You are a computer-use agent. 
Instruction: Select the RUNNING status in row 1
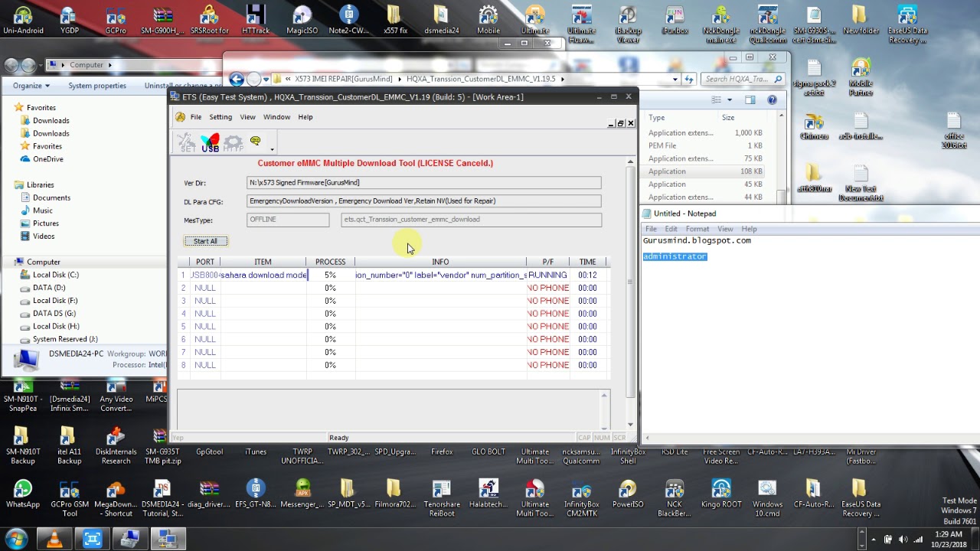click(547, 275)
